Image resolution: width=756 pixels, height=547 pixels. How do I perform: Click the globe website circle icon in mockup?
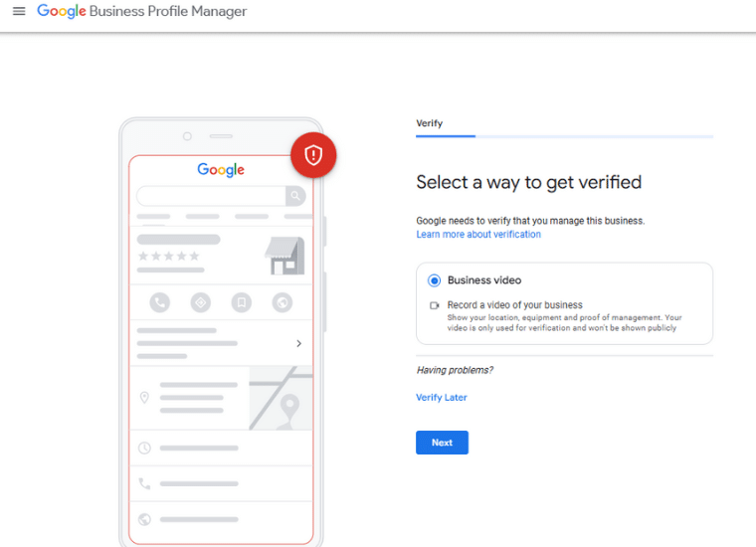coord(283,302)
